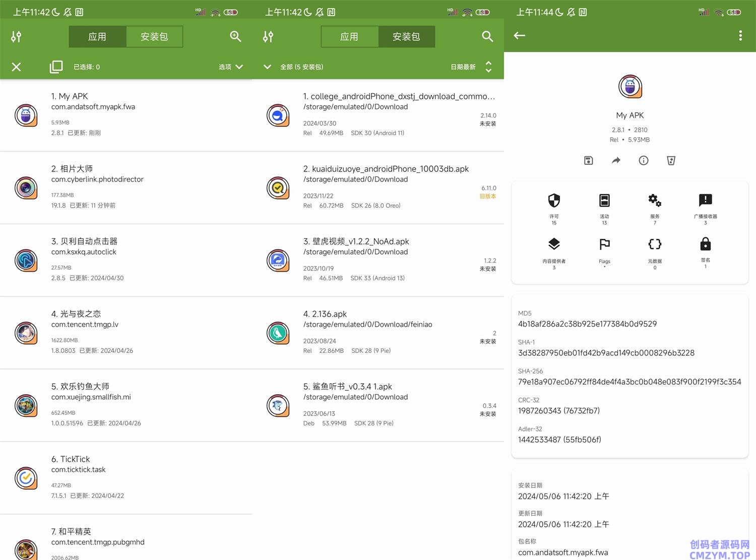
Task: Toggle sort direction arrows beside 日期最新
Action: 488,67
